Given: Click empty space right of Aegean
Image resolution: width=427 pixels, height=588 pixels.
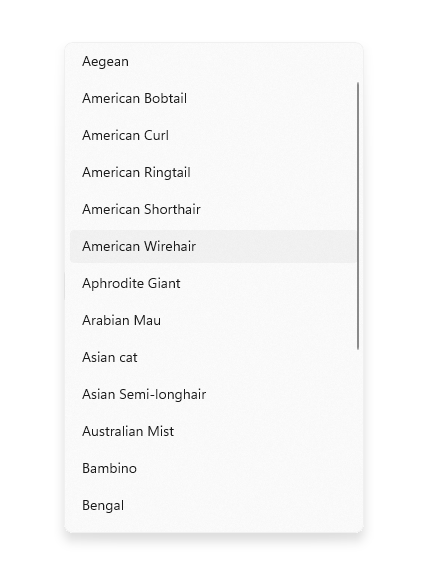Looking at the screenshot, I should coord(242,61).
